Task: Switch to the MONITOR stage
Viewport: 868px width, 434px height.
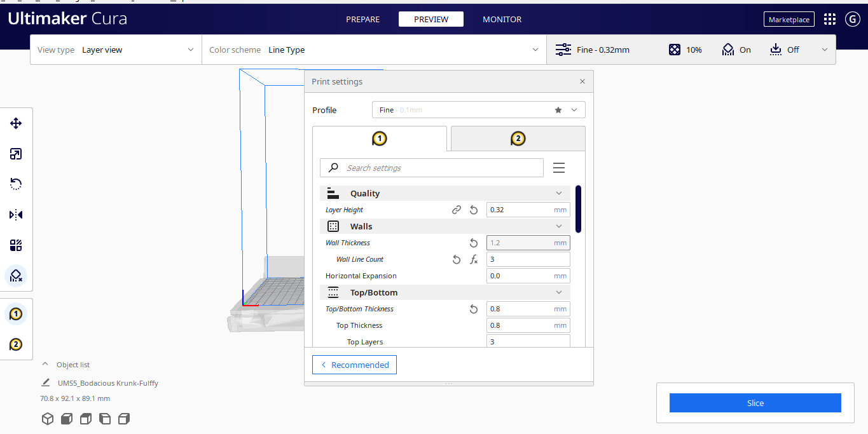Action: tap(502, 19)
